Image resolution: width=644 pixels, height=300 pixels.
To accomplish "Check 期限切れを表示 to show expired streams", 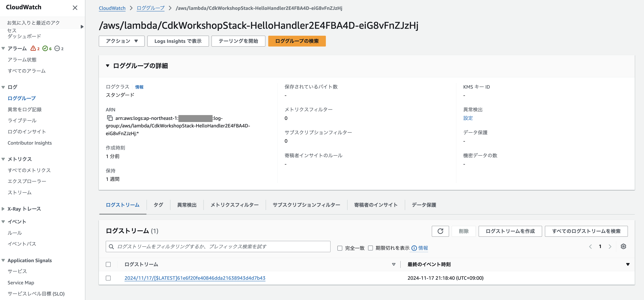I will pos(371,248).
